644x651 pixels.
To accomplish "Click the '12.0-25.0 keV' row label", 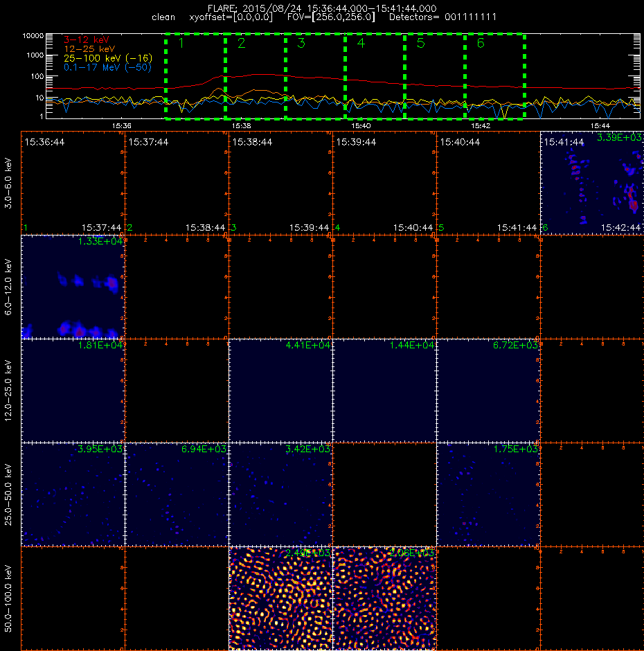I will point(8,391).
